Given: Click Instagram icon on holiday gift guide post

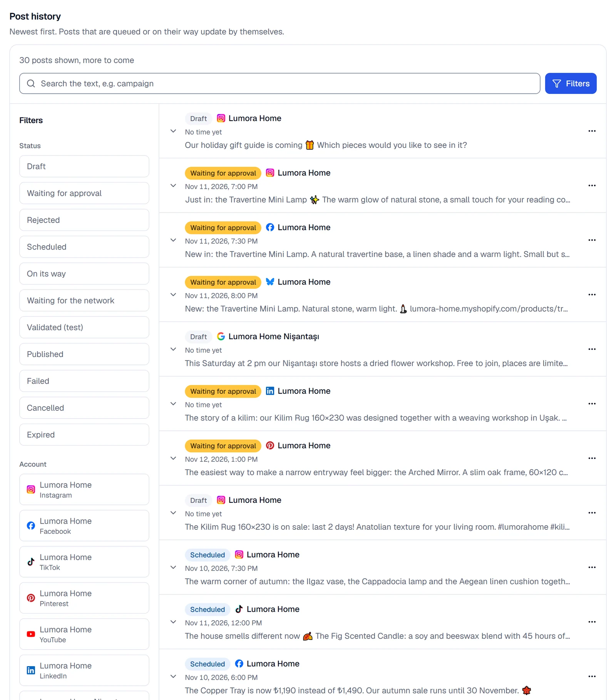Looking at the screenshot, I should coord(221,118).
